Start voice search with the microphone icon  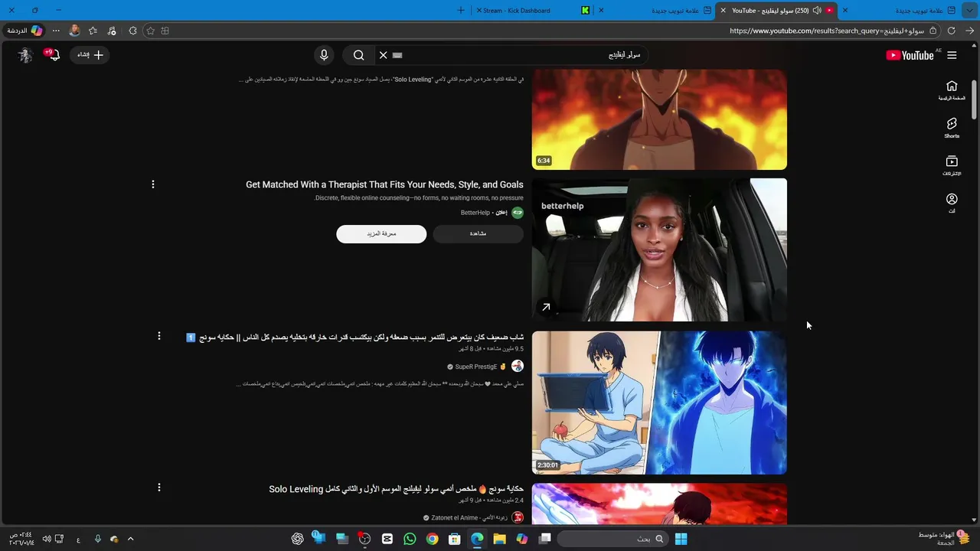[x=324, y=55]
